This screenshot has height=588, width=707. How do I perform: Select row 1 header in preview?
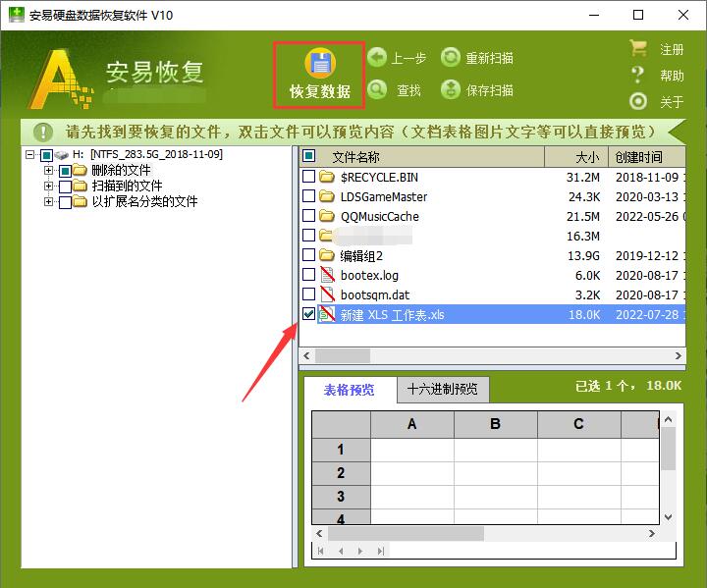tap(341, 450)
